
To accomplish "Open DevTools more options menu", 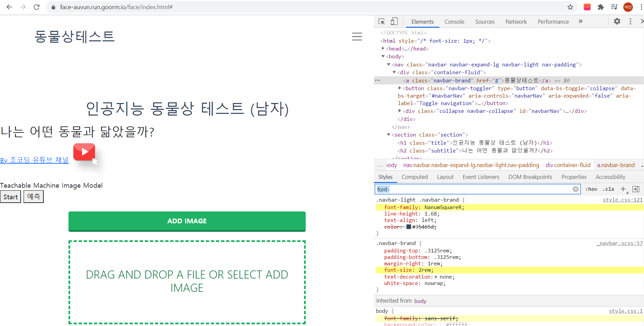I will point(630,21).
